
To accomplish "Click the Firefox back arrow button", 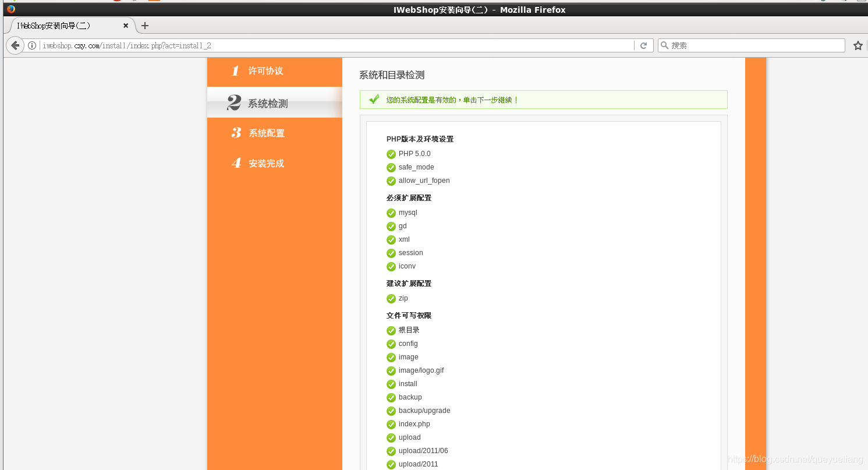I will 15,45.
